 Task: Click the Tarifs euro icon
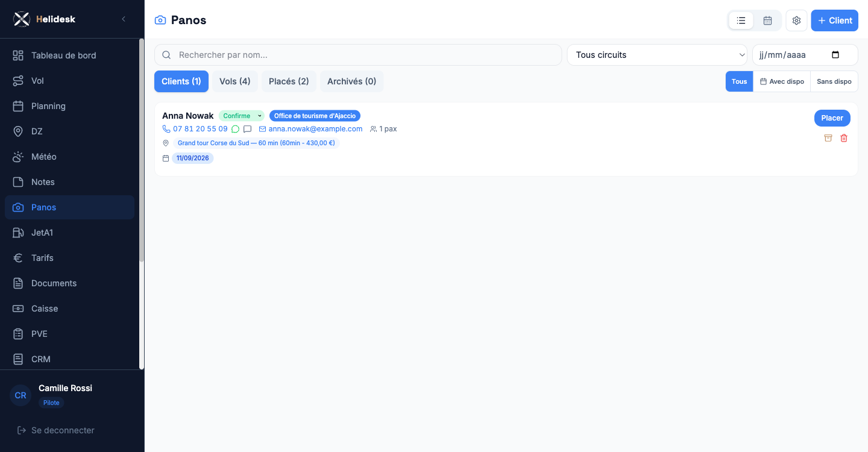[x=19, y=258]
